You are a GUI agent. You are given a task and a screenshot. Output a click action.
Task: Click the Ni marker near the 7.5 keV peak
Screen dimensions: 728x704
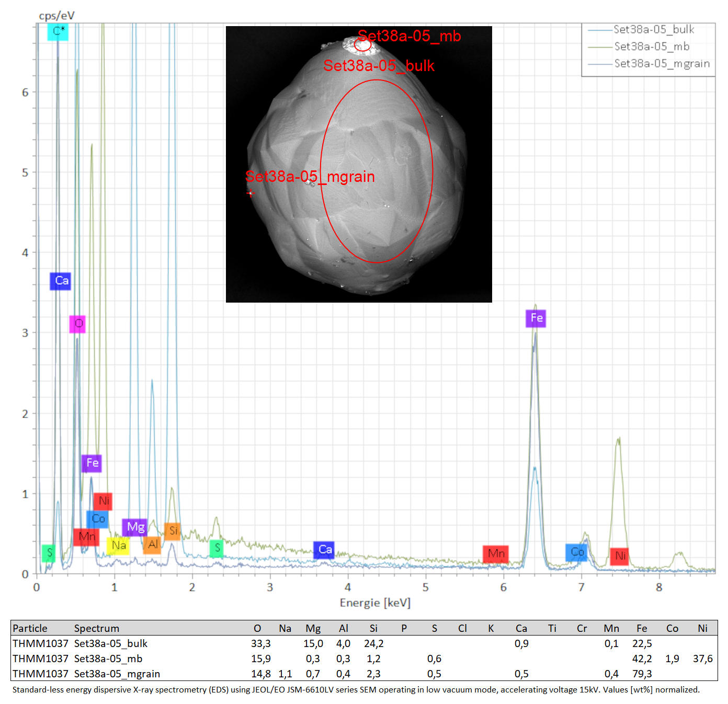[x=619, y=556]
